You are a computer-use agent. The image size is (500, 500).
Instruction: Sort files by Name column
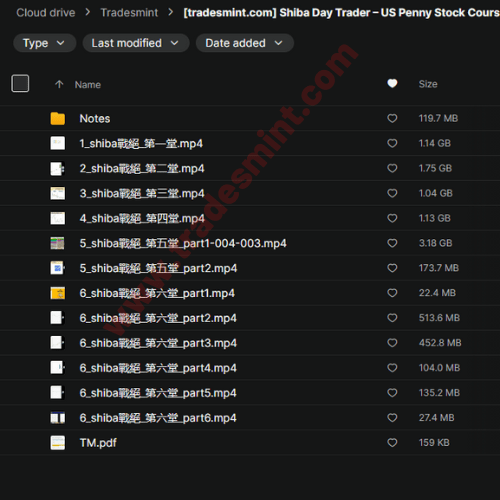[x=88, y=85]
